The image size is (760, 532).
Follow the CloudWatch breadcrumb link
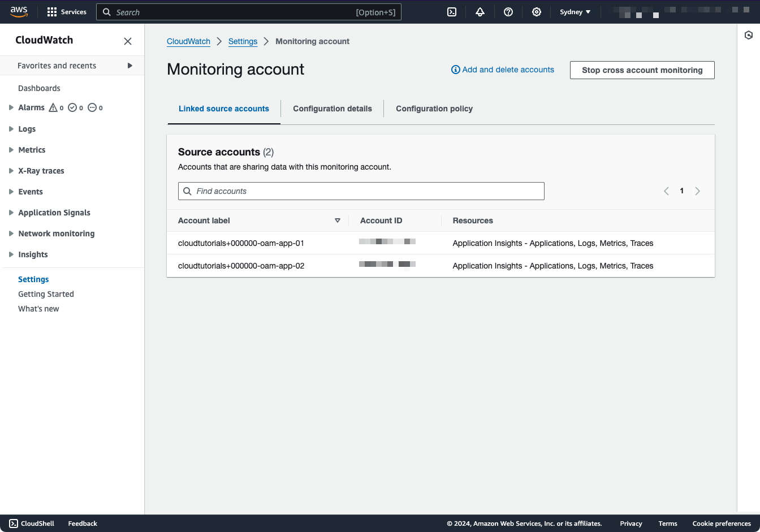[188, 41]
